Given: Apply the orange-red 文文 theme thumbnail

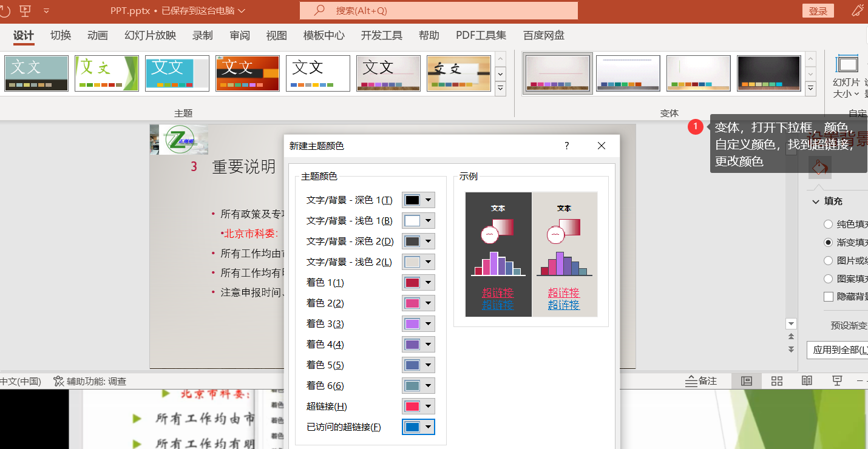Looking at the screenshot, I should pos(248,73).
